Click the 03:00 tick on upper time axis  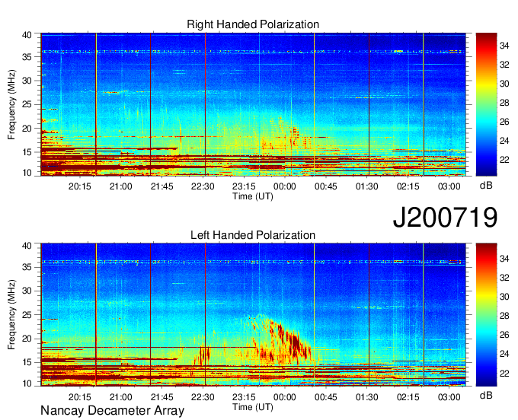(x=449, y=186)
